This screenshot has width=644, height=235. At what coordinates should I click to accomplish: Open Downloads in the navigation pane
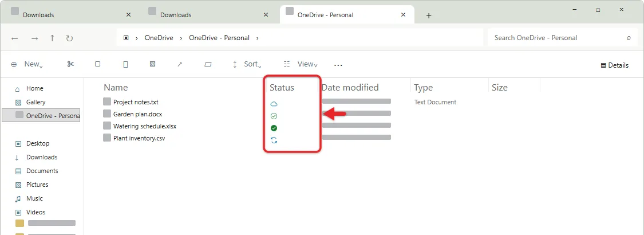tap(41, 157)
